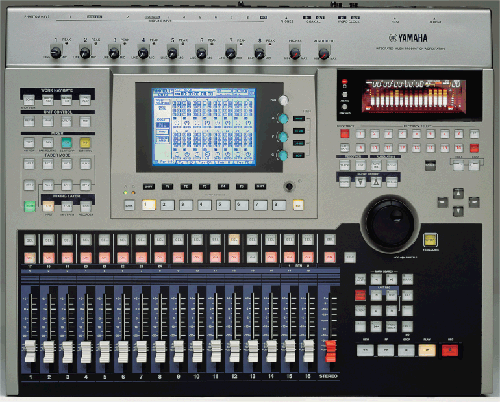500x402 pixels.
Task: Select the F1 function key under the display
Action: tap(167, 187)
